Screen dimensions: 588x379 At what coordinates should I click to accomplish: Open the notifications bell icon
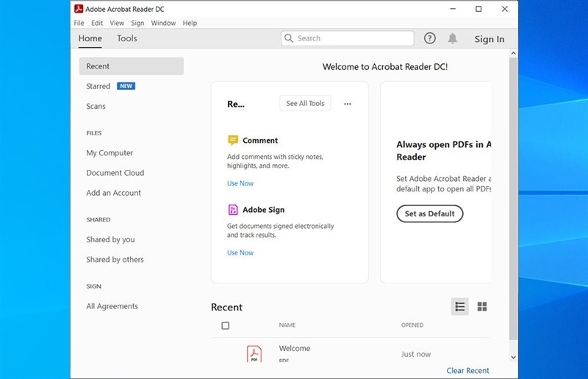click(453, 38)
